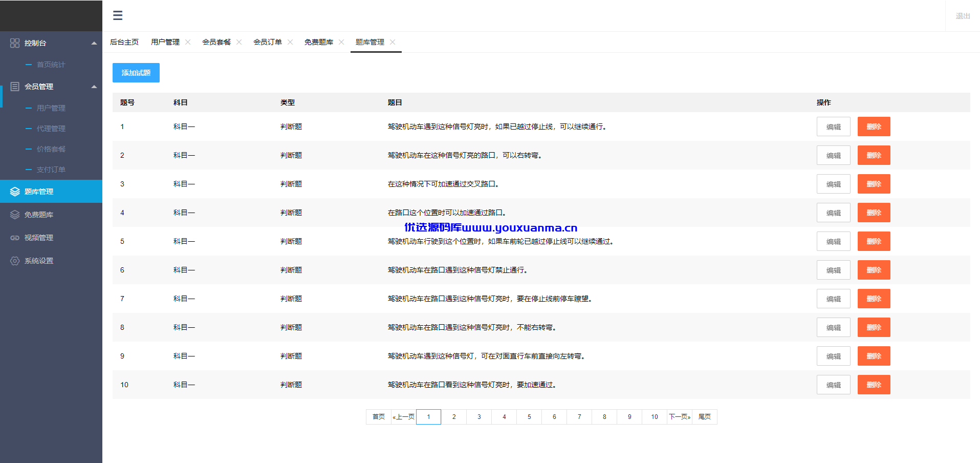Screen dimensions: 980x463
Task: Click the 免费题库 layers icon
Action: [x=15, y=215]
